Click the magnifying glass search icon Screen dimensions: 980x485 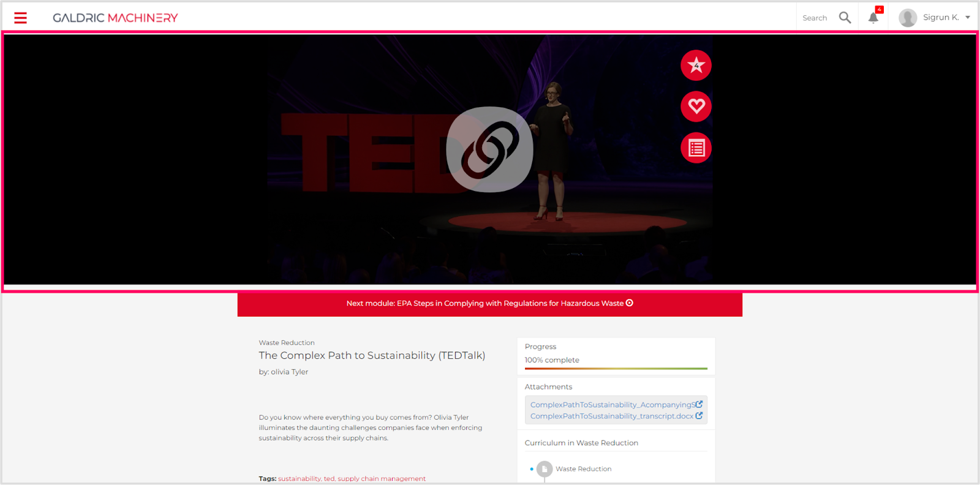845,18
